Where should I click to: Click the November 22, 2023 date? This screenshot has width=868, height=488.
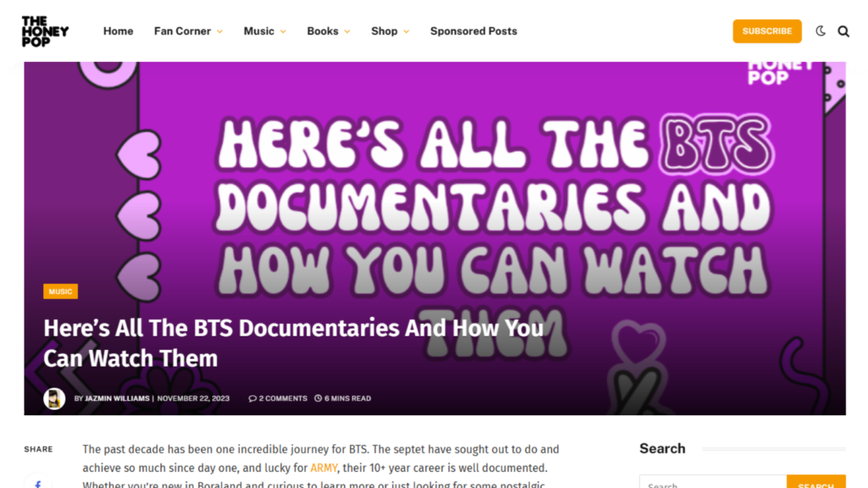(x=193, y=398)
